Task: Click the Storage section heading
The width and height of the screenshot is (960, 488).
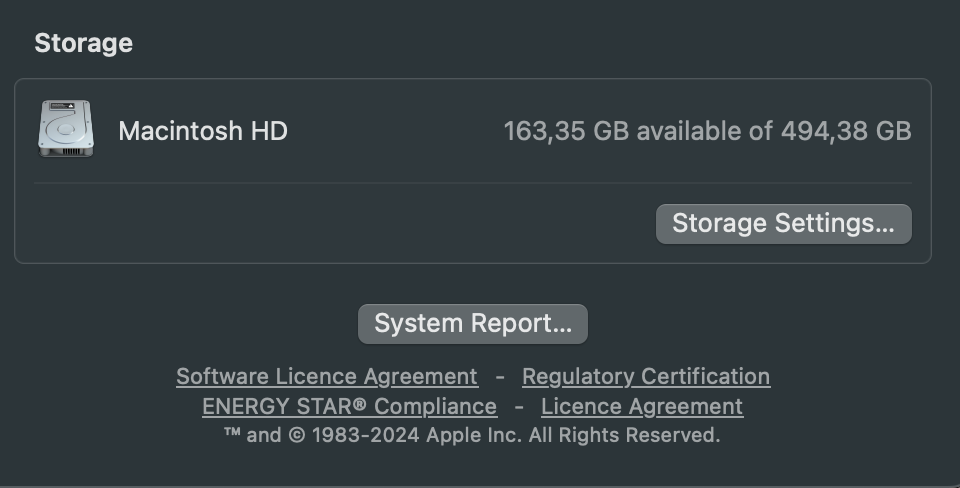Action: [x=84, y=43]
